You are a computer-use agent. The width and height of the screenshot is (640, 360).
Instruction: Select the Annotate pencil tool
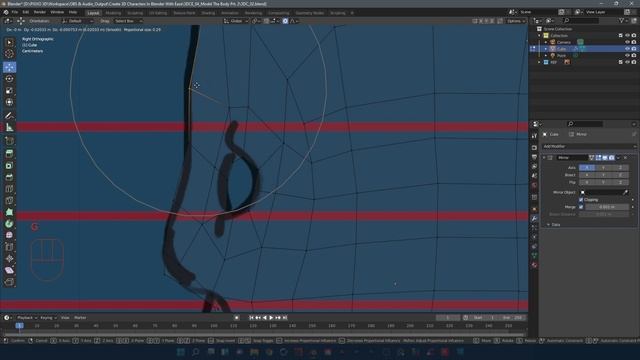coord(9,116)
